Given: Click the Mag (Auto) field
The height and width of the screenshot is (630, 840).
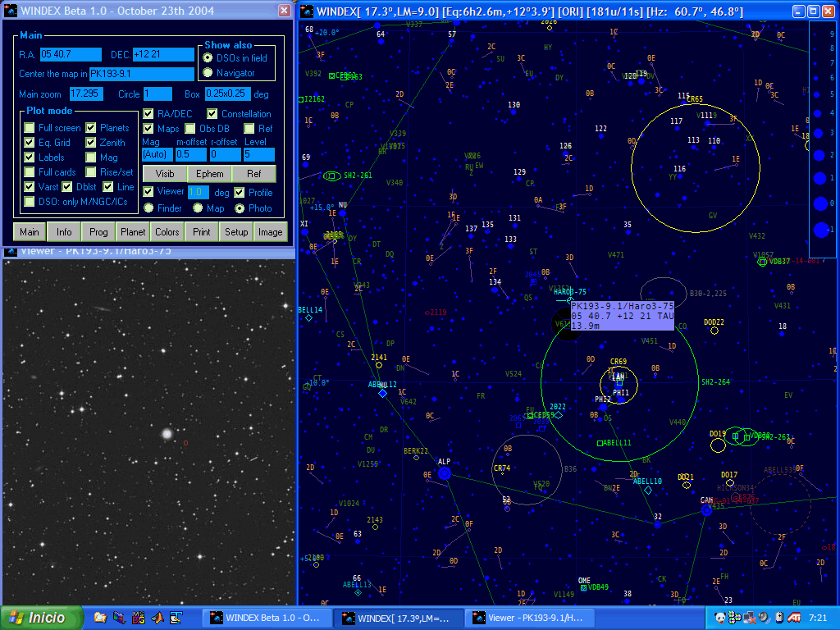Looking at the screenshot, I should (x=157, y=154).
